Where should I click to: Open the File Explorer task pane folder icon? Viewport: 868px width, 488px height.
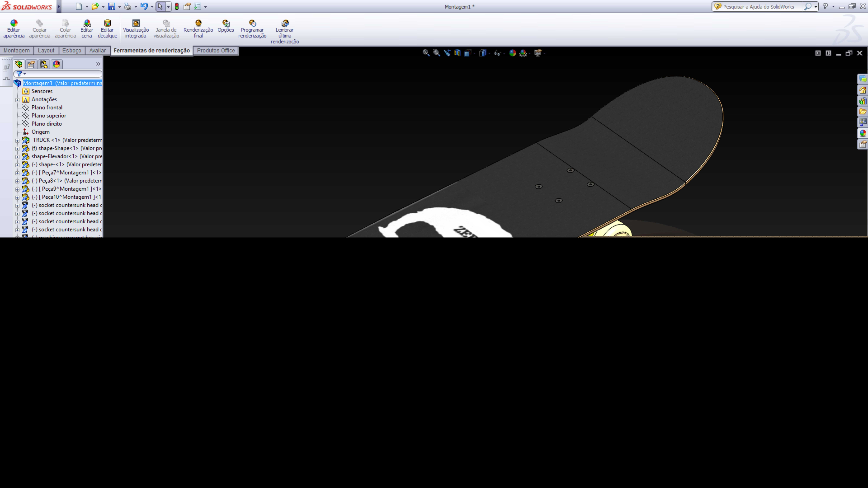863,111
